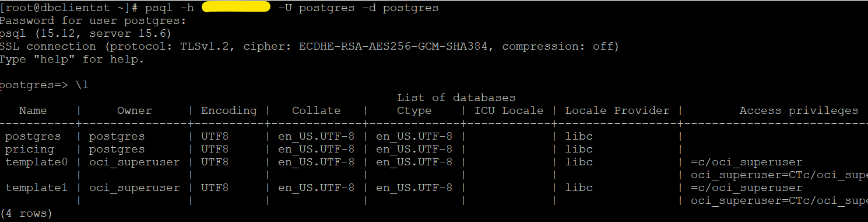This screenshot has width=868, height=222.
Task: Click the "List of databases" title
Action: coord(456,98)
